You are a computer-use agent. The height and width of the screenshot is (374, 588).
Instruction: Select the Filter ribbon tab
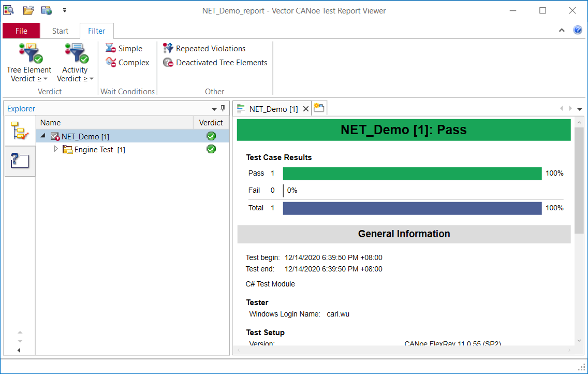96,31
